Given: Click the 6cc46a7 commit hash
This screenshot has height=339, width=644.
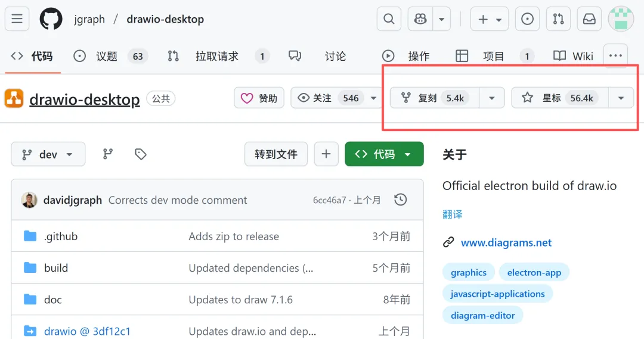Looking at the screenshot, I should [x=329, y=200].
